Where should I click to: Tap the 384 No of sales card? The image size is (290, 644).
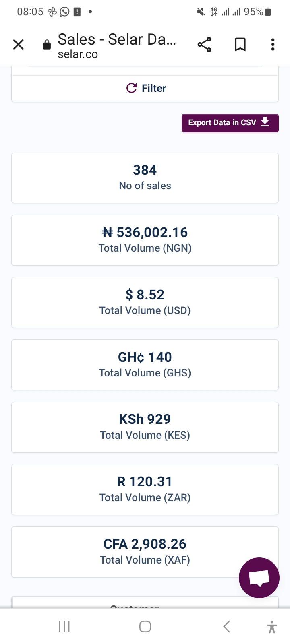[145, 178]
